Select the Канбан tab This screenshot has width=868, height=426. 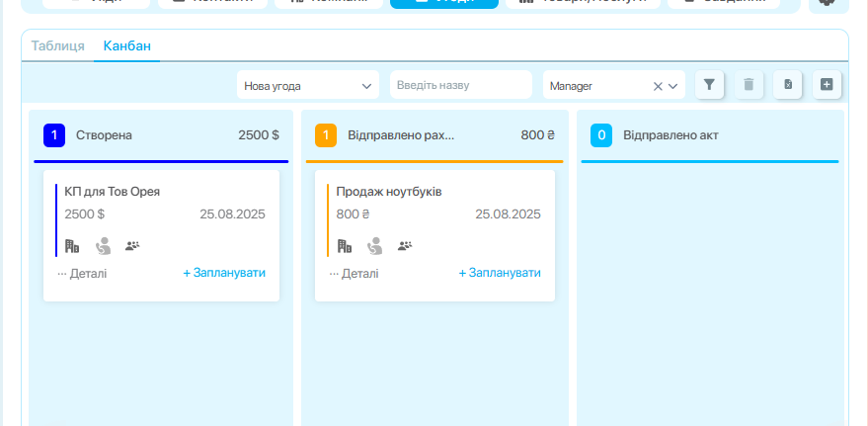[x=126, y=45]
